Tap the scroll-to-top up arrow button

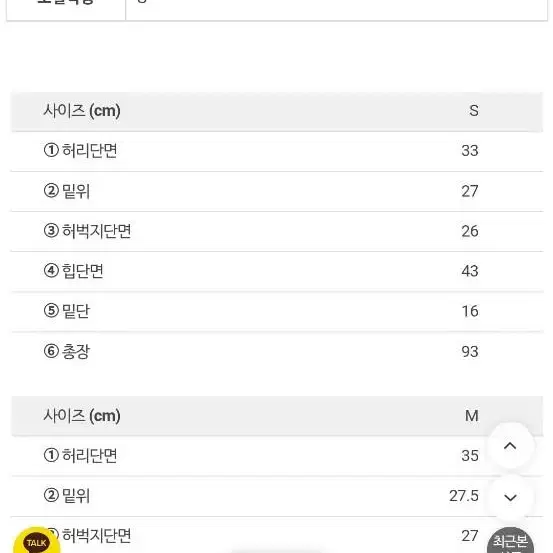pyautogui.click(x=510, y=446)
